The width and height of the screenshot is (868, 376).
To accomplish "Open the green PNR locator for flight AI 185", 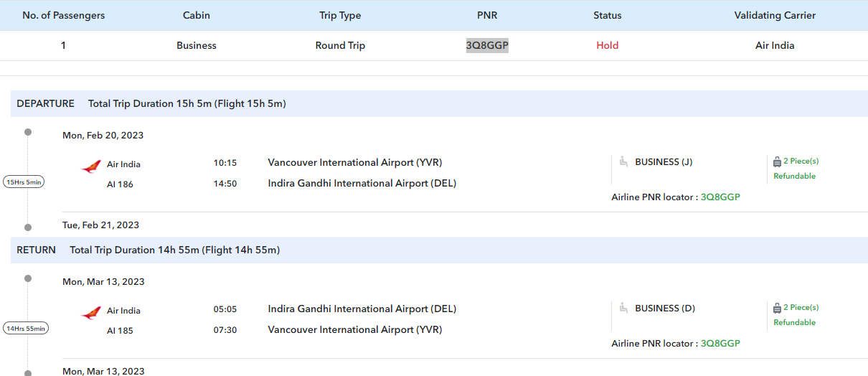I will click(720, 343).
